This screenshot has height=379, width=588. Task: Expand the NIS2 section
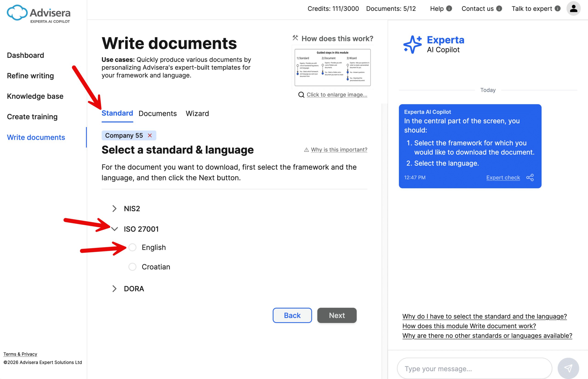pos(114,209)
